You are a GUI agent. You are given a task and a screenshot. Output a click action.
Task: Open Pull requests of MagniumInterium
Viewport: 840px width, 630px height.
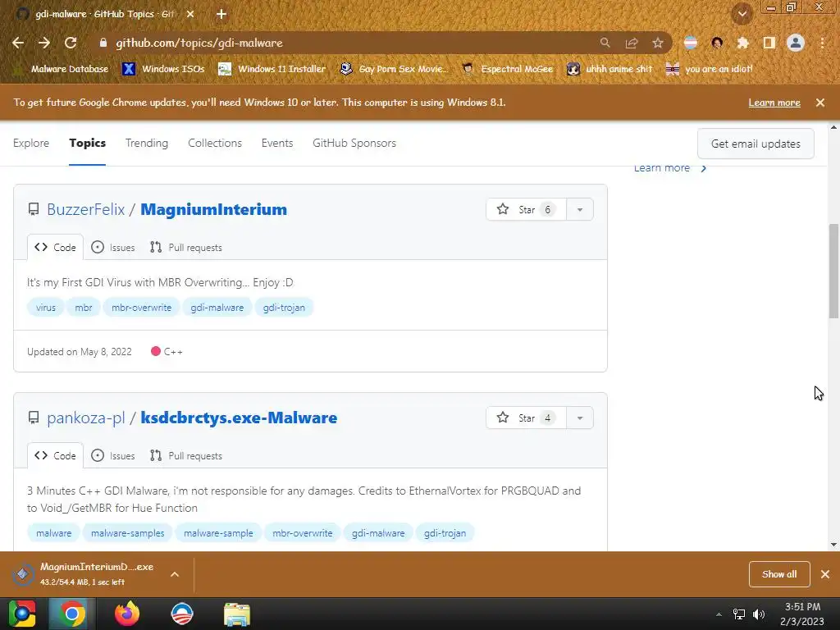pos(186,247)
